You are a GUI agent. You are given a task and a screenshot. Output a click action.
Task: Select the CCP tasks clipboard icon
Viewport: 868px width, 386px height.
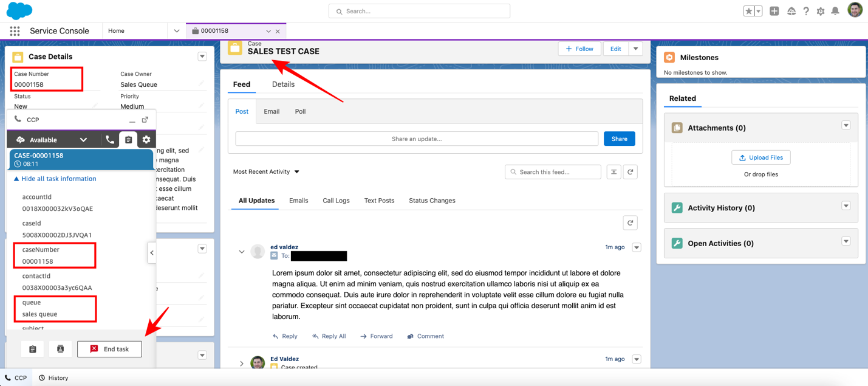click(x=128, y=140)
